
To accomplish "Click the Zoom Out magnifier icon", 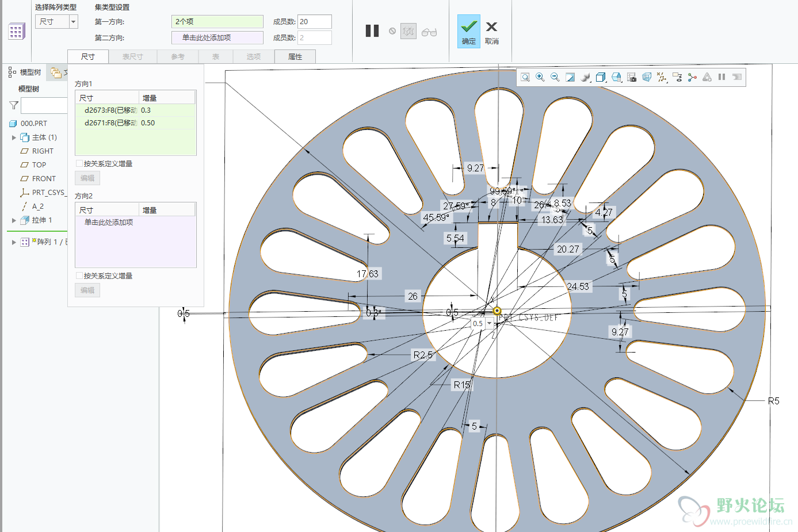I will (555, 77).
